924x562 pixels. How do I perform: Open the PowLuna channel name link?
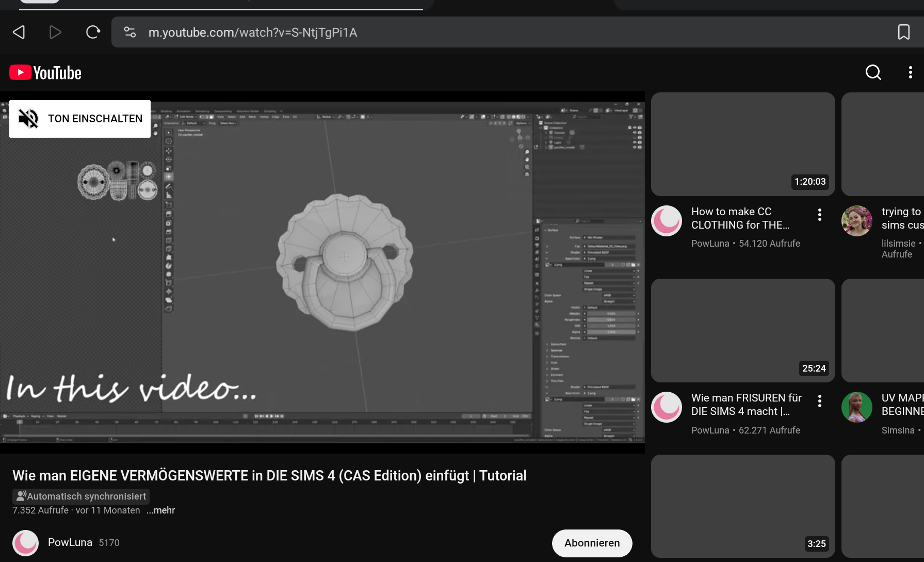click(x=70, y=542)
